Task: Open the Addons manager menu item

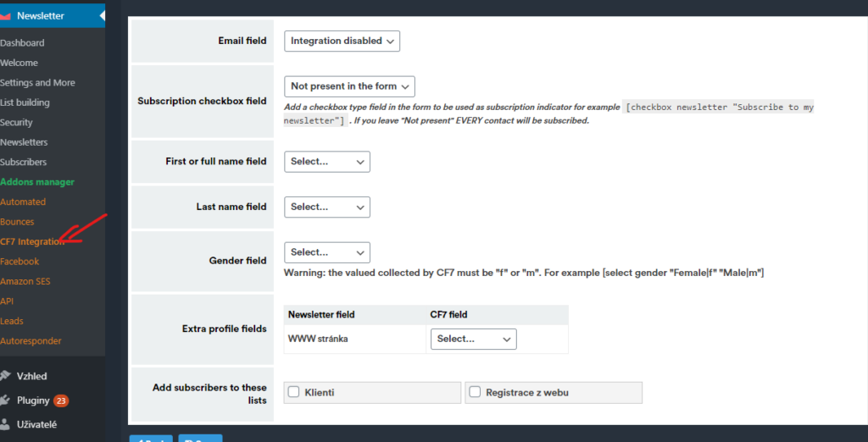Action: (x=37, y=182)
